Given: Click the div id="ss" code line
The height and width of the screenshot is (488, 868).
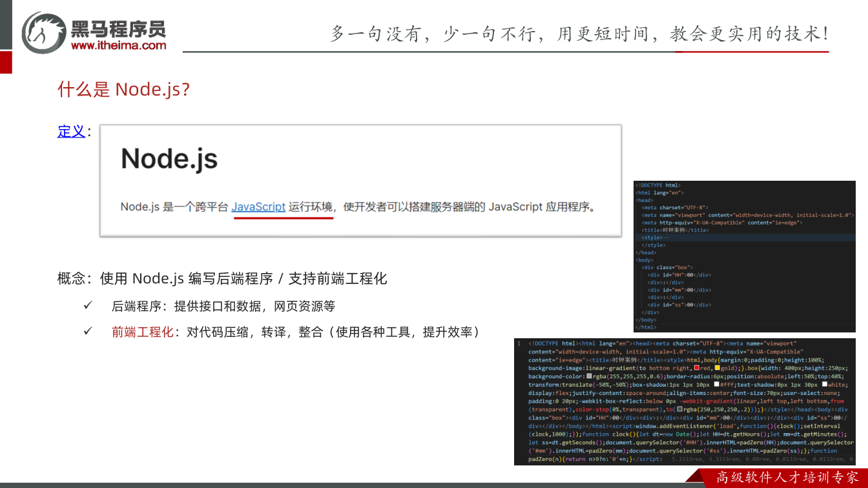Looking at the screenshot, I should coord(679,305).
